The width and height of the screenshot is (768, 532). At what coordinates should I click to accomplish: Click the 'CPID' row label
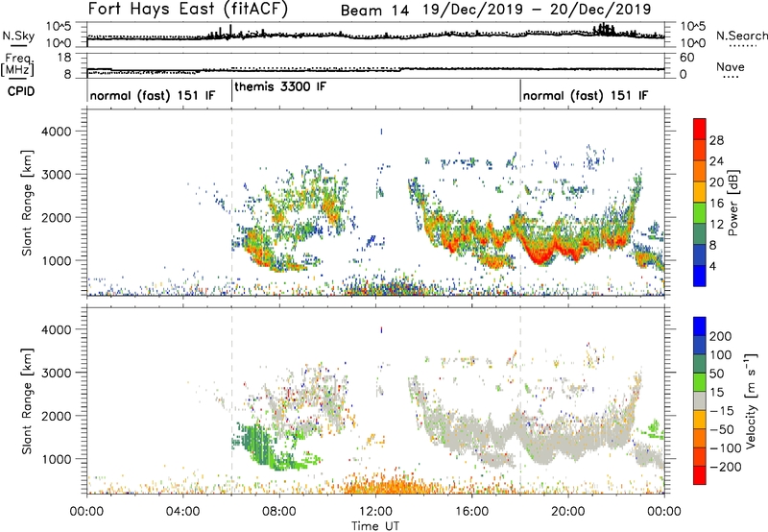(x=21, y=91)
